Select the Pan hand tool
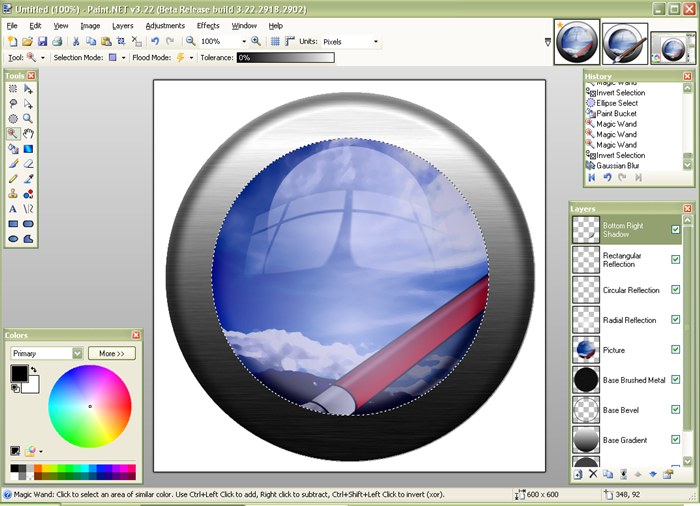This screenshot has width=700, height=506. point(28,134)
